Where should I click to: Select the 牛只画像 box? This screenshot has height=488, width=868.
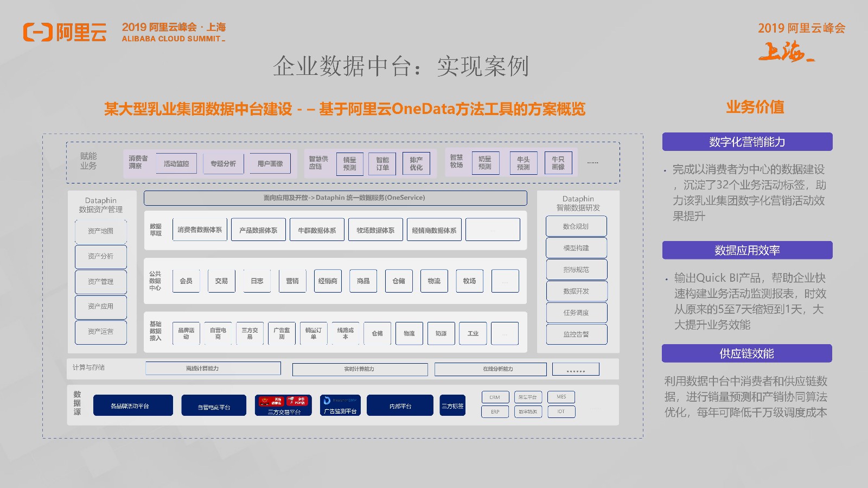(558, 163)
